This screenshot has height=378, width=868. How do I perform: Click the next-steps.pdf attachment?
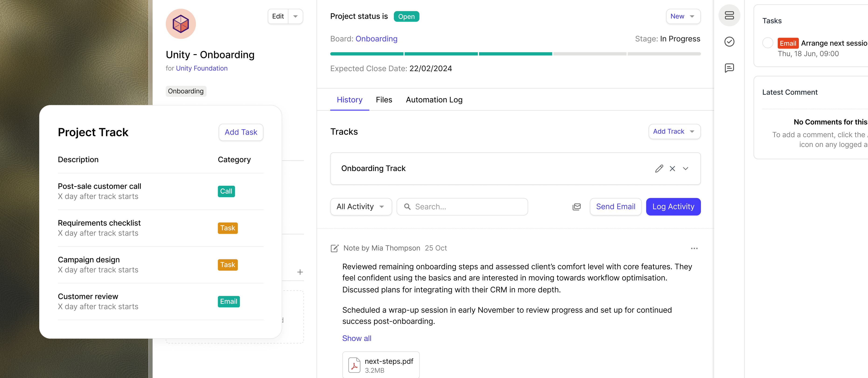point(381,365)
